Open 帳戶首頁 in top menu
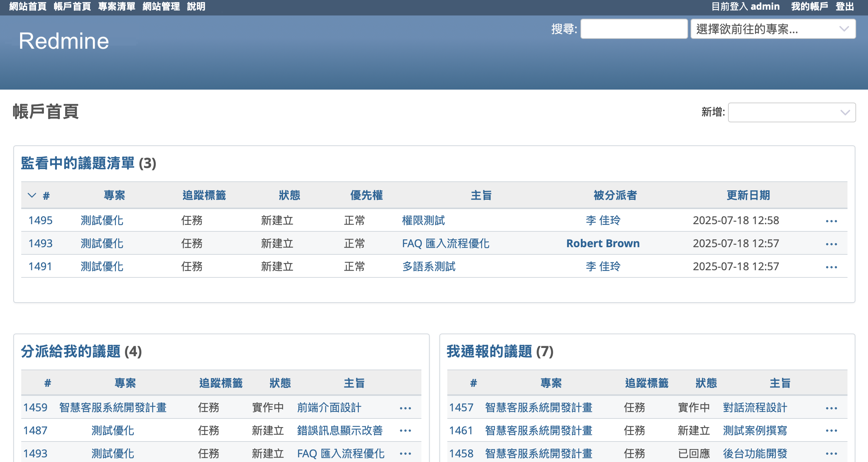 click(x=72, y=6)
